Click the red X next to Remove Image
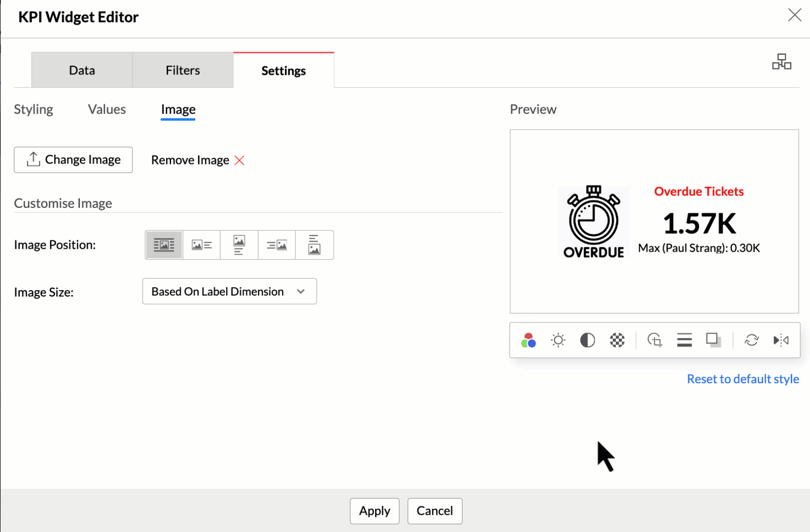 pyautogui.click(x=240, y=160)
